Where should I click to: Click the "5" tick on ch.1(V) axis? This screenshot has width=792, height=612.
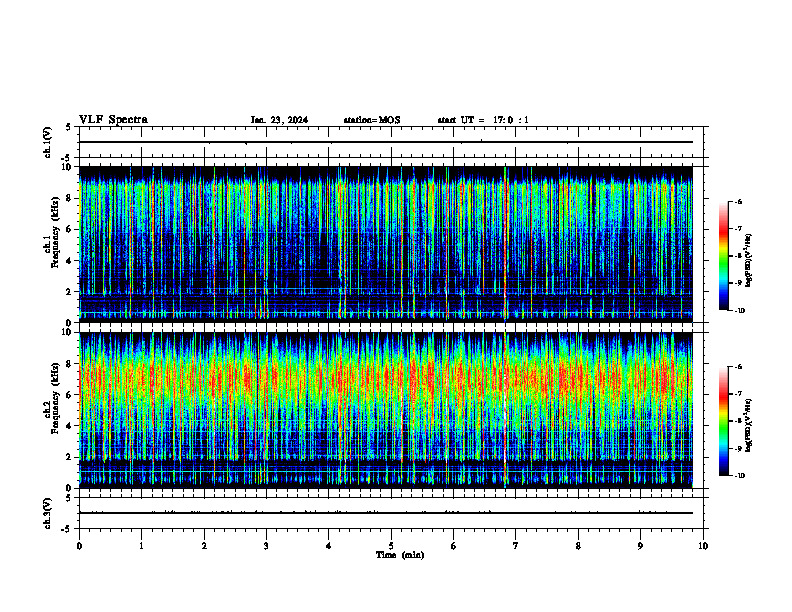click(x=70, y=127)
